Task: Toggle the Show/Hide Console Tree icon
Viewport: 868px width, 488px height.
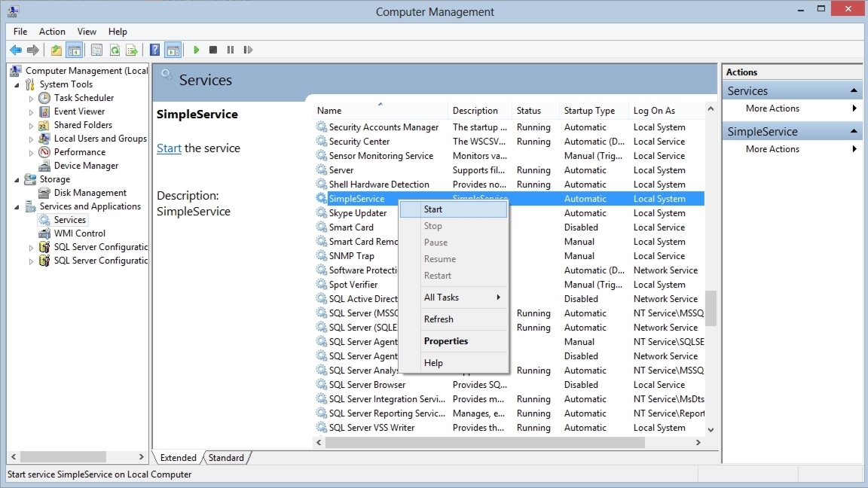Action: 75,50
